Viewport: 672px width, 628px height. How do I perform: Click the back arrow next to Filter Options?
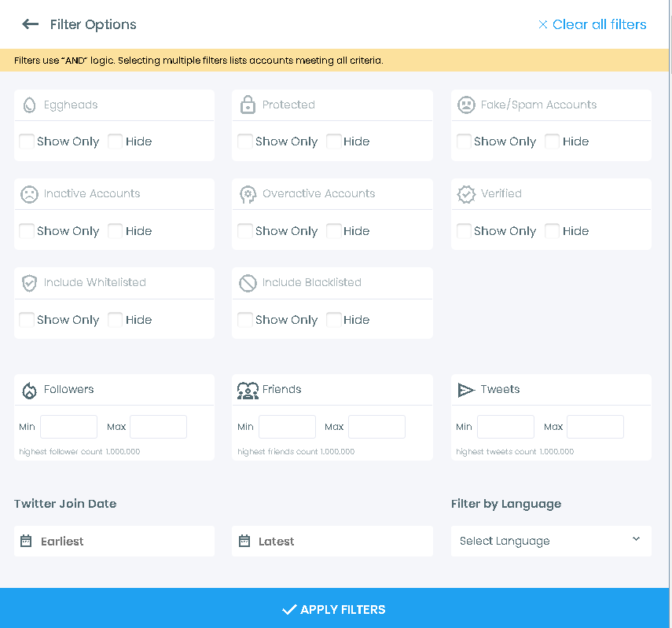click(30, 24)
